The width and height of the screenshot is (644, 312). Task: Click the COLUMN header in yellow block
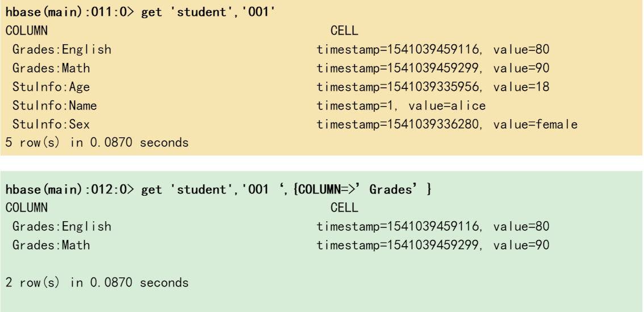pos(27,31)
